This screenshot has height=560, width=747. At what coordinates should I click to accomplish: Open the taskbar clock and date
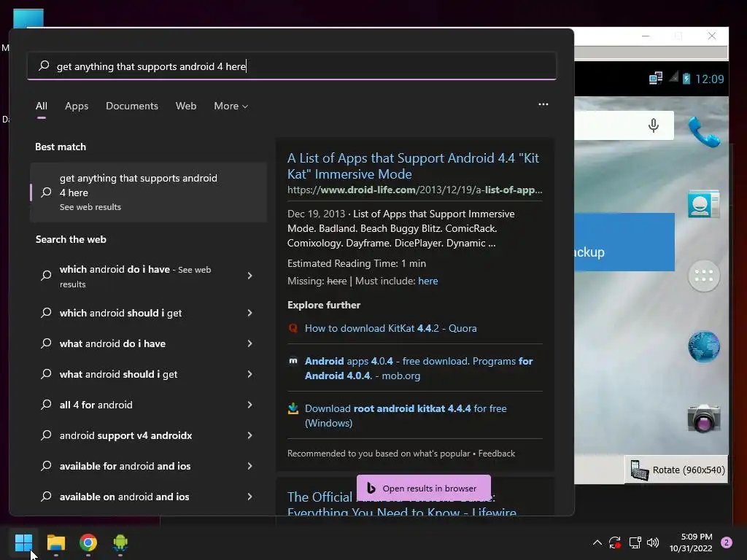[x=691, y=542]
